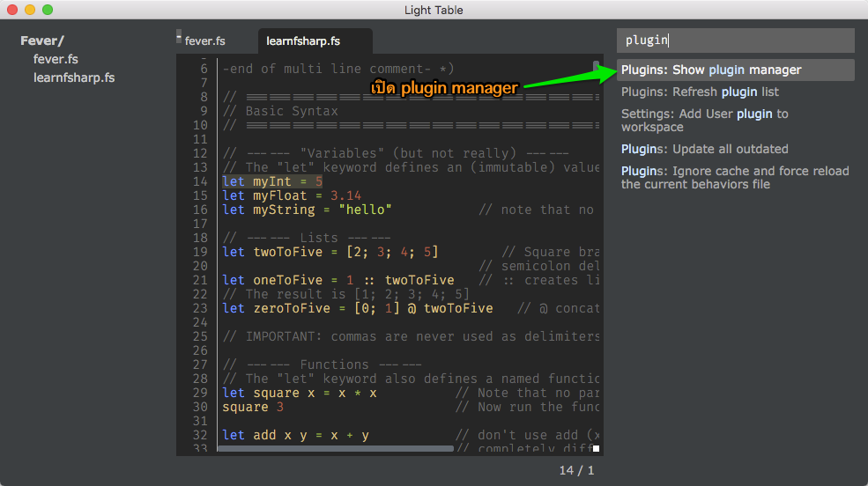Screen dimensions: 868x486
Task: Choose Settings: Add User plugin to workspace
Action: click(735, 121)
